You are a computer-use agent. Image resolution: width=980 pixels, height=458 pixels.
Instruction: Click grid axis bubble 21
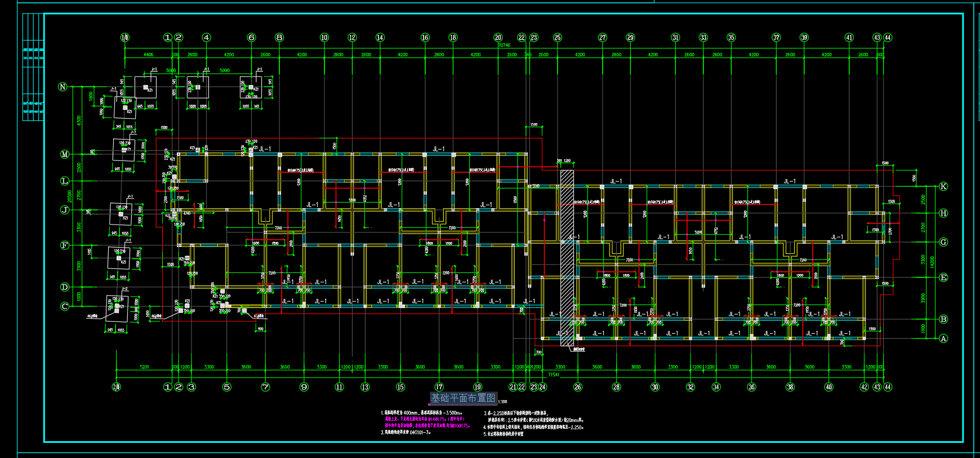[x=513, y=387]
